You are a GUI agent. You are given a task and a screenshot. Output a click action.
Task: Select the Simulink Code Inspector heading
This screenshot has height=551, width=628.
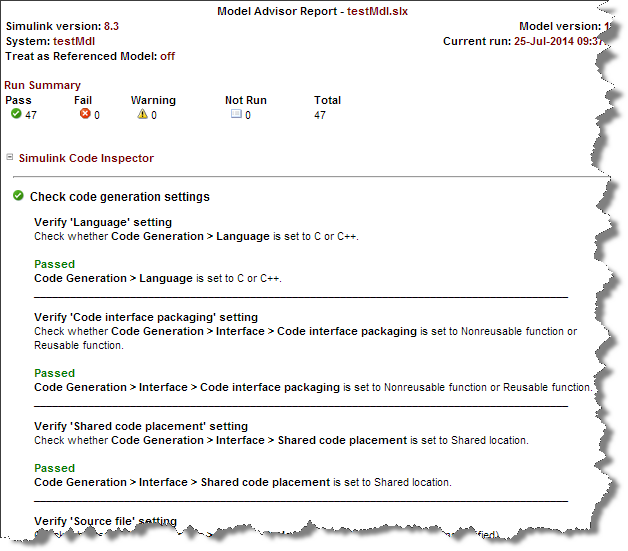86,158
